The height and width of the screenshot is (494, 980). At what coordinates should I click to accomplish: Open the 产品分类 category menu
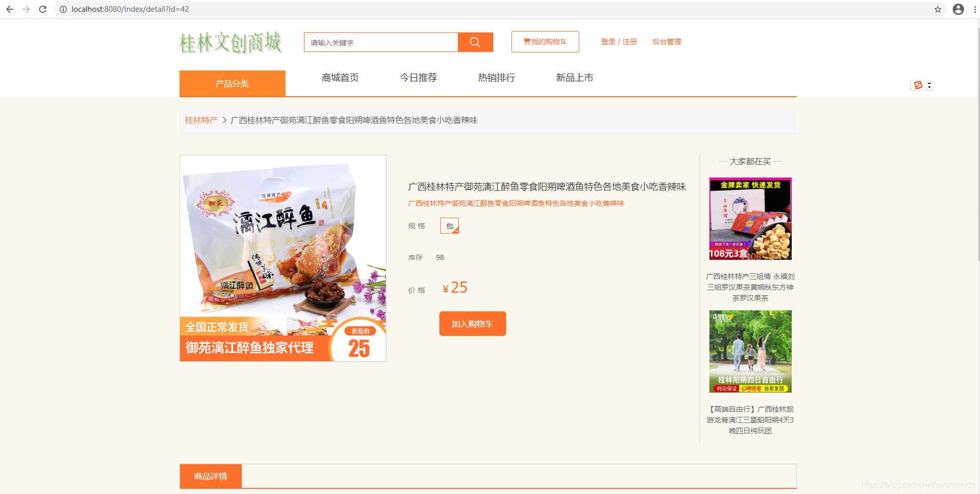233,83
